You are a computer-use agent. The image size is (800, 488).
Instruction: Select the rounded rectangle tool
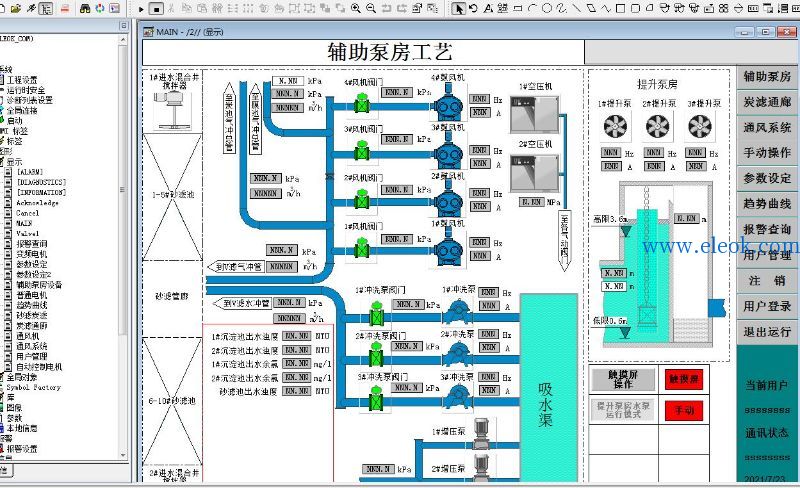(635, 8)
